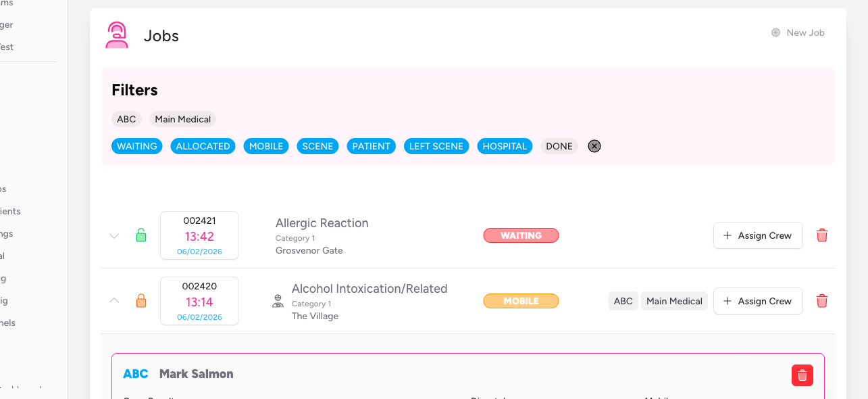Delete the Alcohol Intoxication job via trash icon

pos(822,301)
